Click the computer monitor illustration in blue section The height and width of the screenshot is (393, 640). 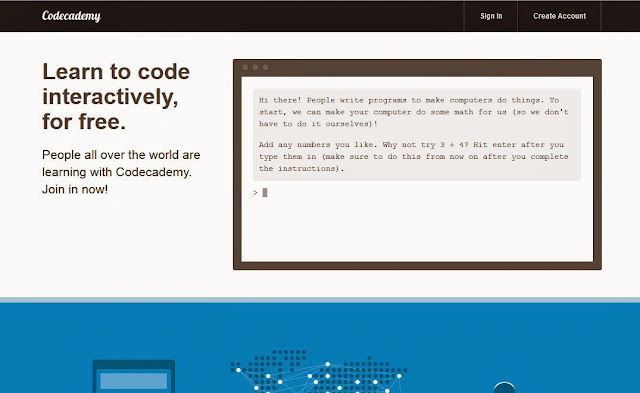tap(134, 376)
